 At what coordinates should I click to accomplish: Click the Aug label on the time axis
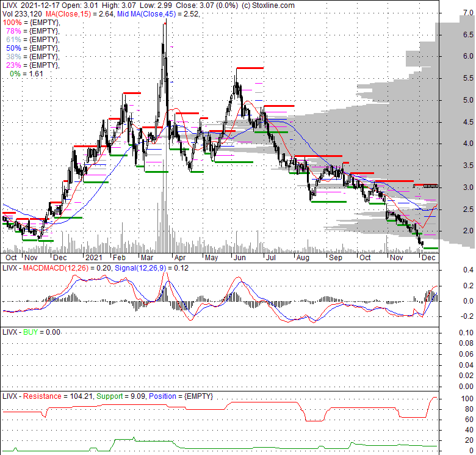point(303,258)
